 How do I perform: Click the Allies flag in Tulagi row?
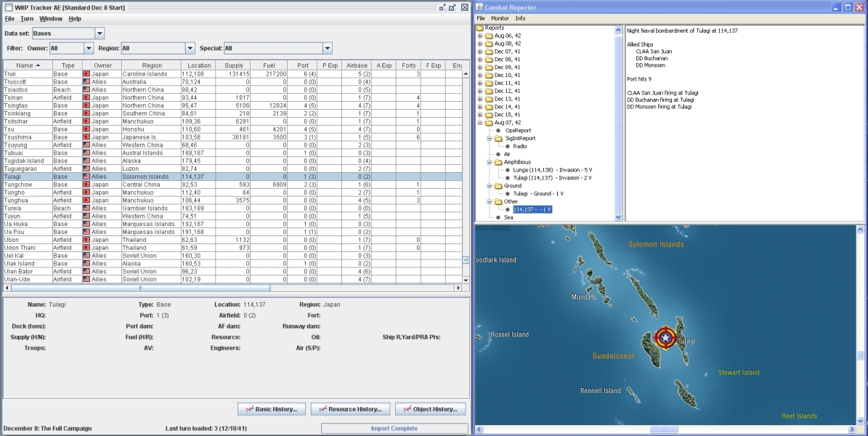(86, 177)
